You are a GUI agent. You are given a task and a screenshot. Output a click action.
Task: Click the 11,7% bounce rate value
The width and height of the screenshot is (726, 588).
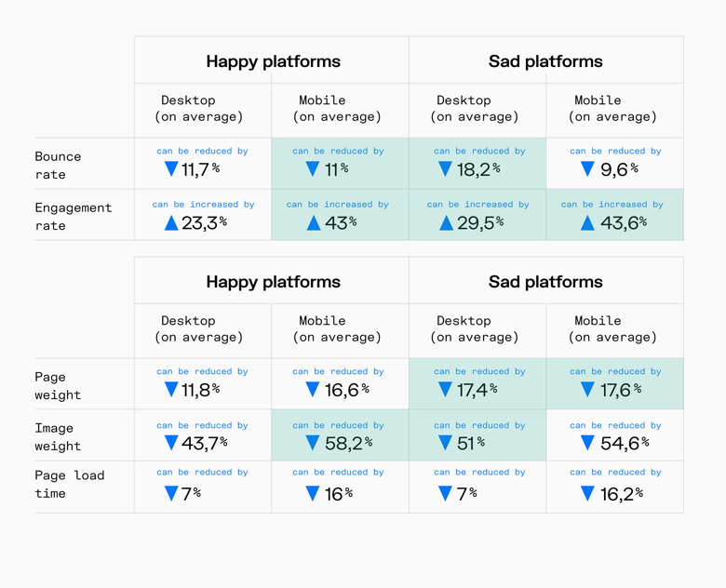pyautogui.click(x=200, y=169)
